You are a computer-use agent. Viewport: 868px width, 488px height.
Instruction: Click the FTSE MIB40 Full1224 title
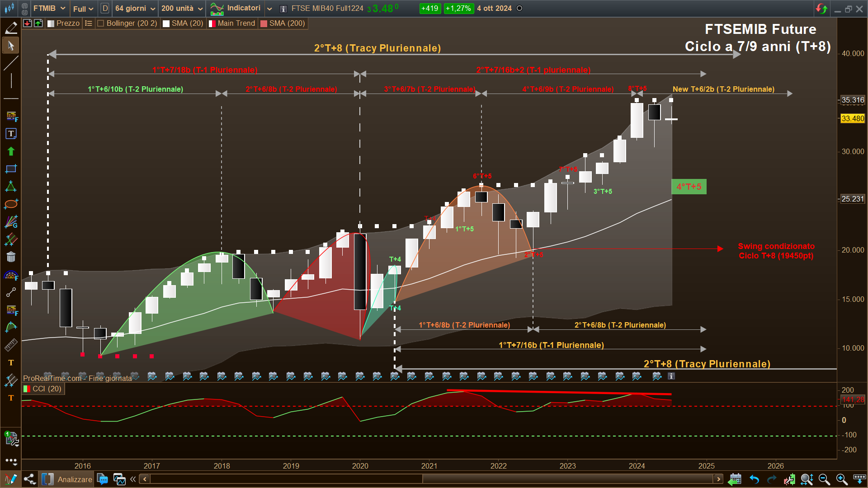(327, 8)
